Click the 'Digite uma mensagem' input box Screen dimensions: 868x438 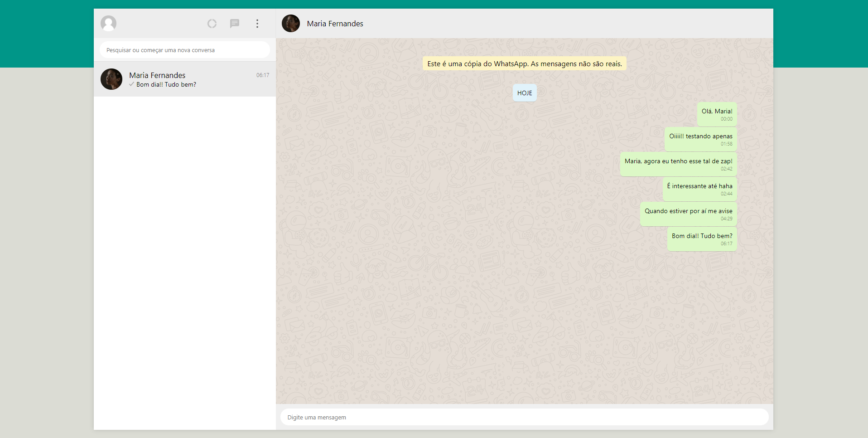pyautogui.click(x=524, y=417)
